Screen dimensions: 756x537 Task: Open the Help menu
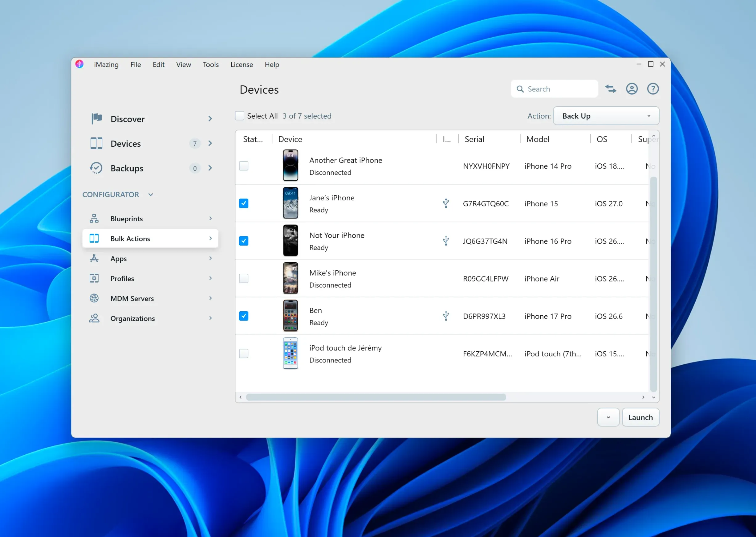[272, 64]
